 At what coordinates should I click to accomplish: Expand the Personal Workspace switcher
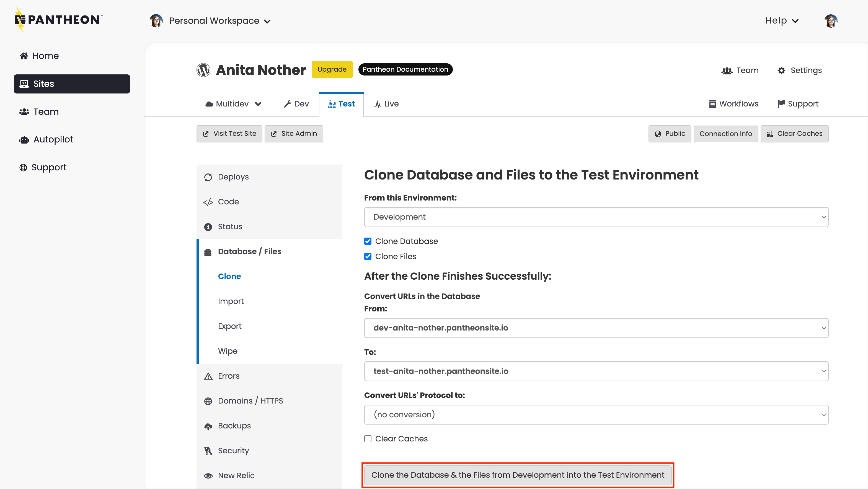tap(219, 21)
